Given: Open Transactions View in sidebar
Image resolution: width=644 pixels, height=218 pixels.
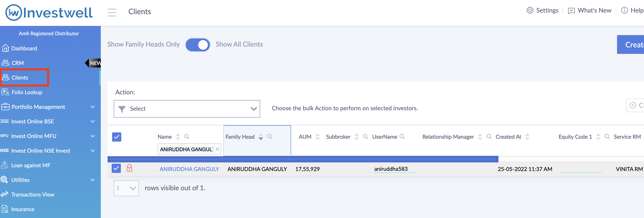Looking at the screenshot, I should [x=32, y=195].
